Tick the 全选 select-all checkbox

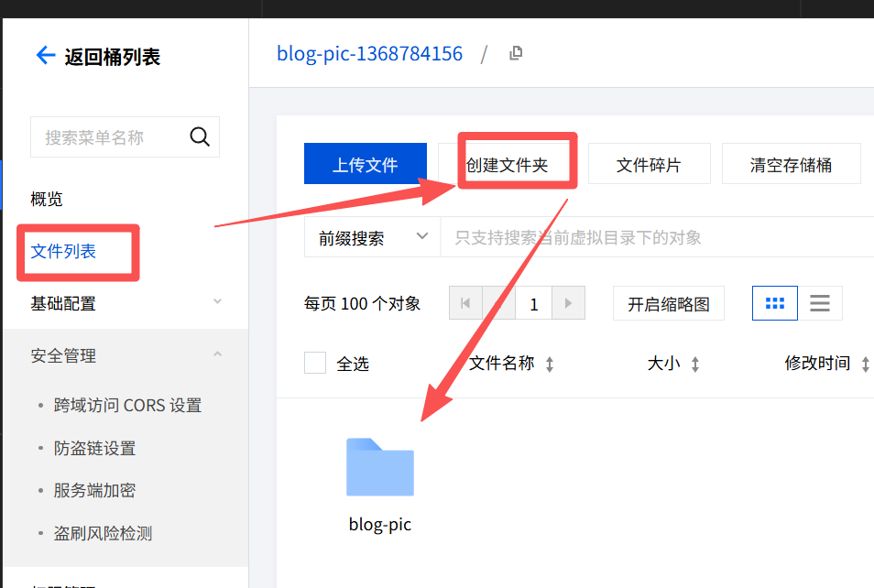pos(315,363)
